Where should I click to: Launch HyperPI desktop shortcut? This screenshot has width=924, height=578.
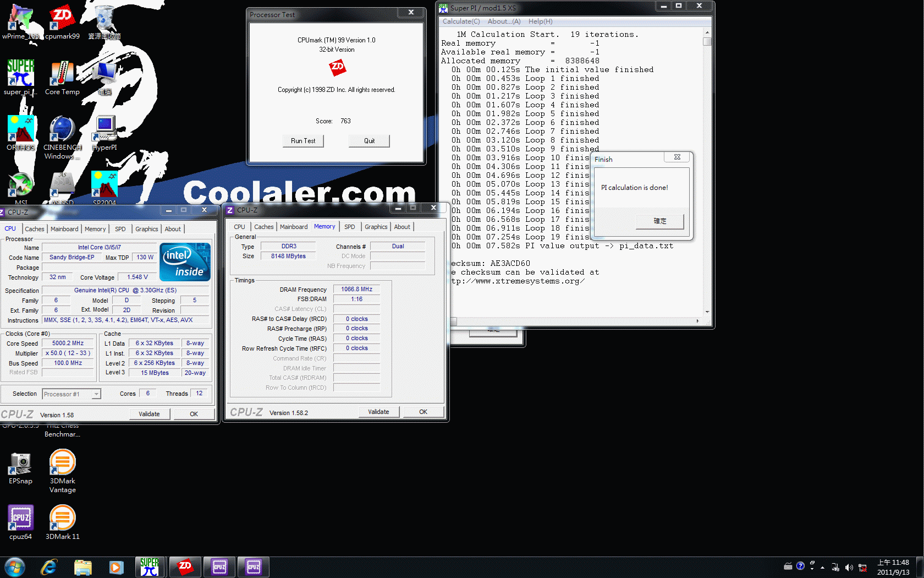tap(105, 133)
